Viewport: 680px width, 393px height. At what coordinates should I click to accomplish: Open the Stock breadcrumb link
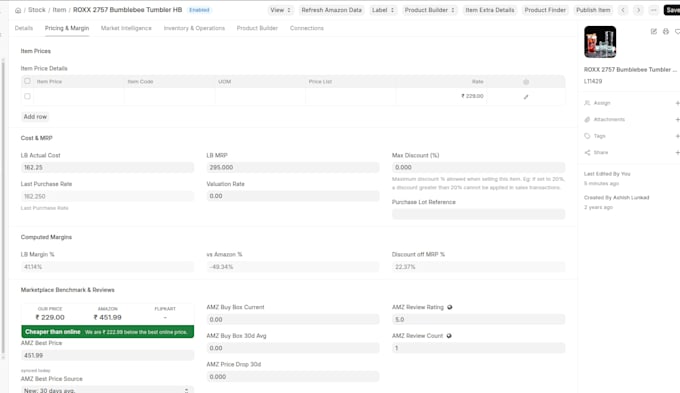[36, 10]
